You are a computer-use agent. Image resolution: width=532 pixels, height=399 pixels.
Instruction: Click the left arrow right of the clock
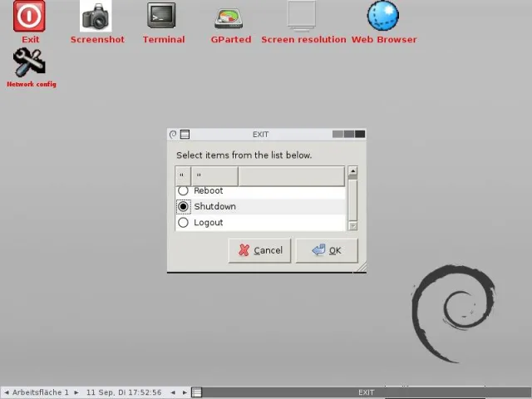173,392
